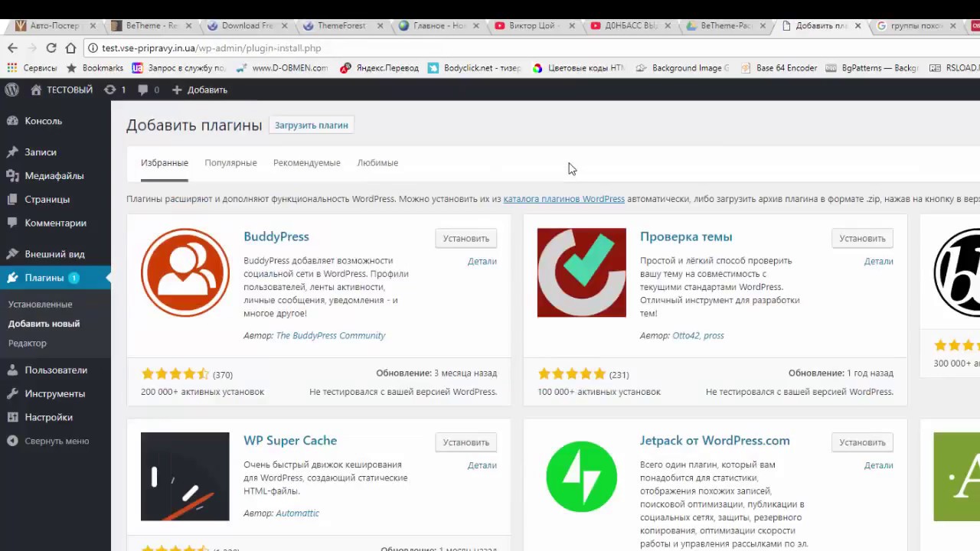Screen dimensions: 980x551
Task: Open the ТЕСТОВЫЙ site home link
Action: tap(61, 90)
